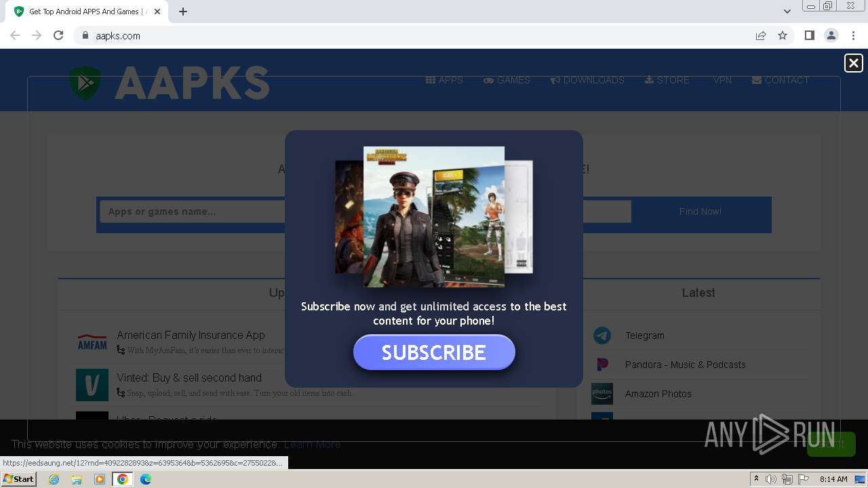Click the SUBSCRIBE button
The width and height of the screenshot is (868, 488).
[x=434, y=352]
